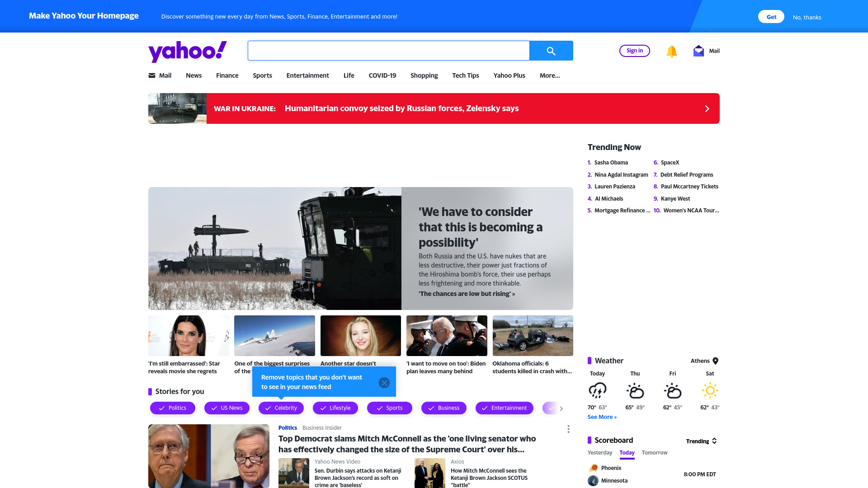Open Entertainment in the navigation bar
868x488 pixels.
[307, 75]
